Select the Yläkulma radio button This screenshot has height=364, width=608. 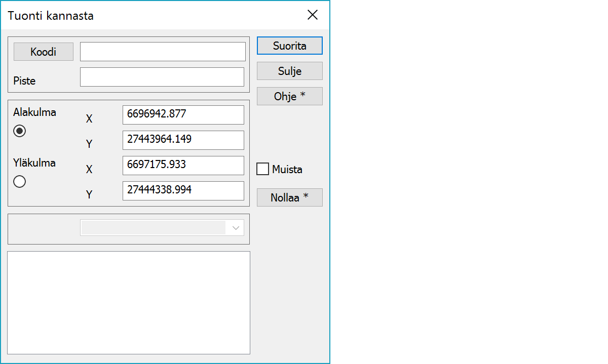(20, 182)
